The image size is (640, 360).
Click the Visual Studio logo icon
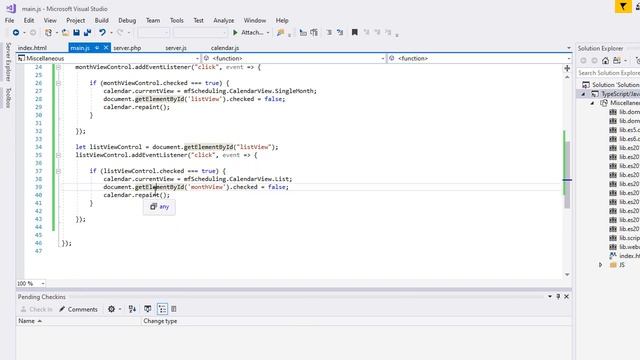pyautogui.click(x=11, y=8)
